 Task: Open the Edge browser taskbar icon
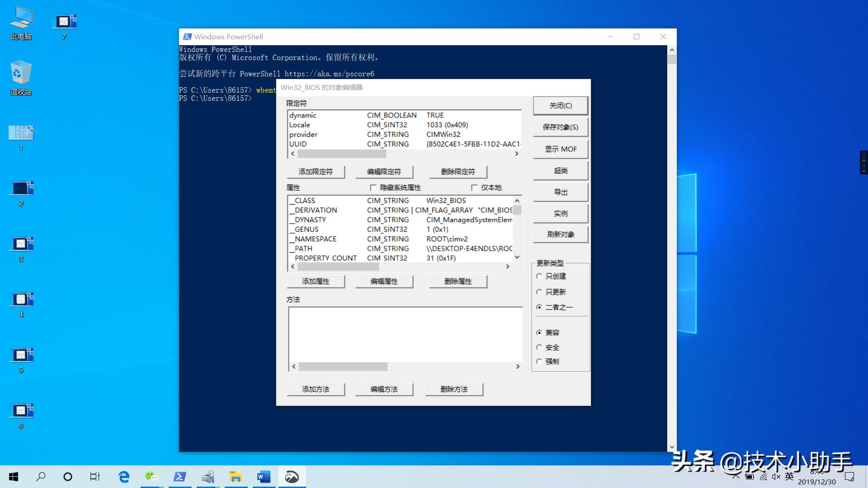tap(123, 477)
